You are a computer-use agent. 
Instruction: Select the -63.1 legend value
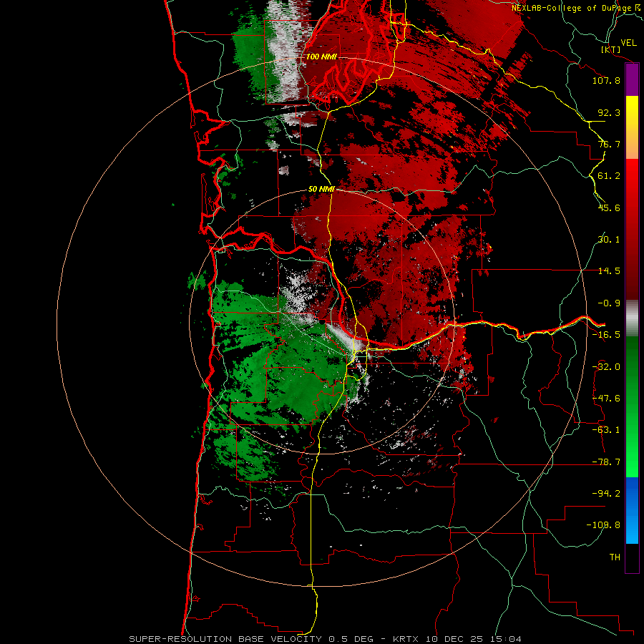[x=606, y=430]
